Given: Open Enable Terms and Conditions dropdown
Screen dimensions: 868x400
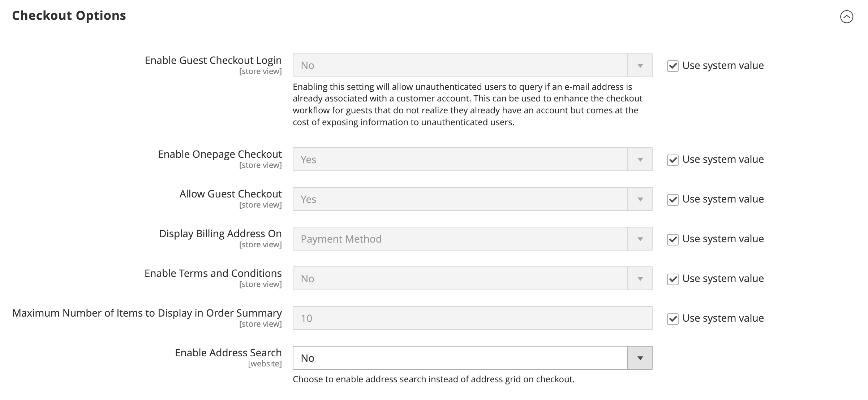Looking at the screenshot, I should [x=460, y=278].
